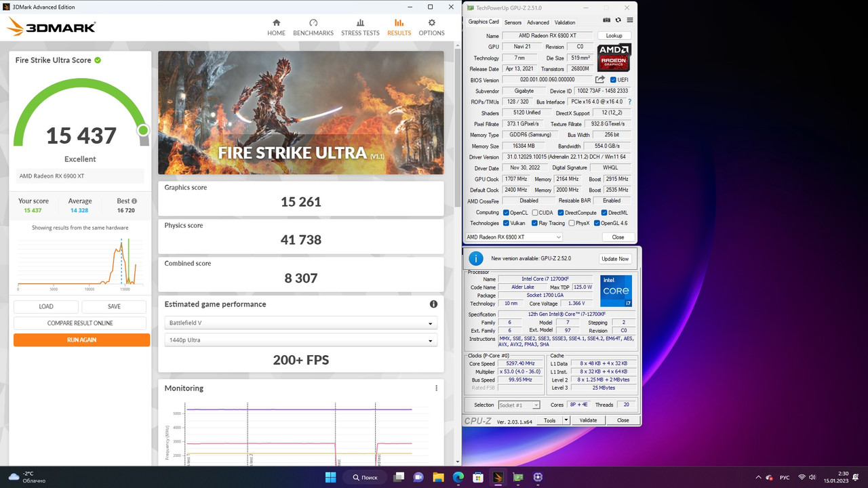Image resolution: width=868 pixels, height=488 pixels.
Task: Switch to the Graphics Card tab in GPU-Z
Action: pyautogui.click(x=484, y=22)
